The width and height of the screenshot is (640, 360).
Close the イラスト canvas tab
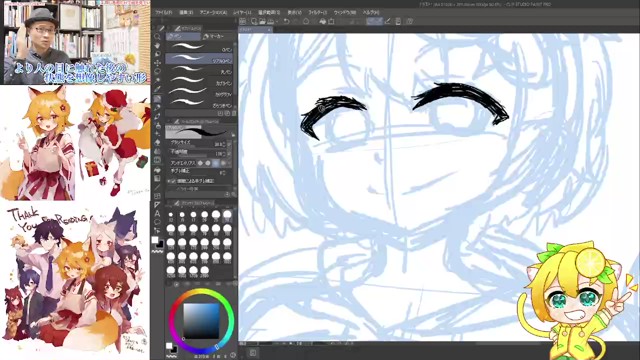pyautogui.click(x=269, y=30)
